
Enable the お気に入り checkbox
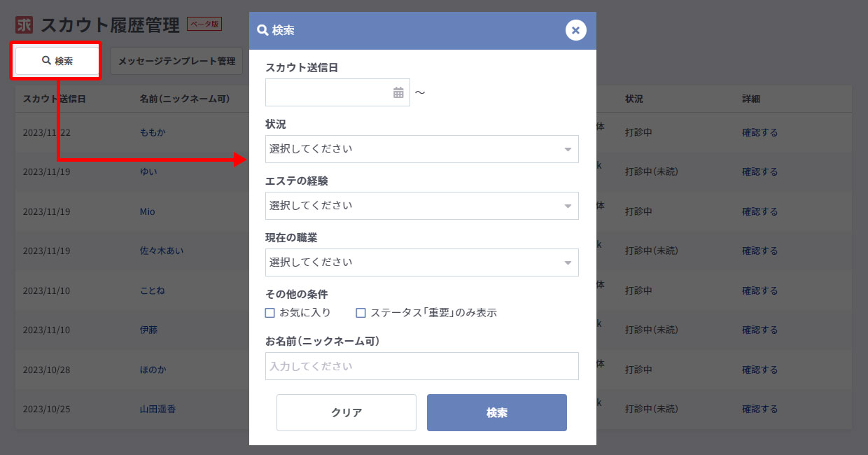(x=270, y=313)
